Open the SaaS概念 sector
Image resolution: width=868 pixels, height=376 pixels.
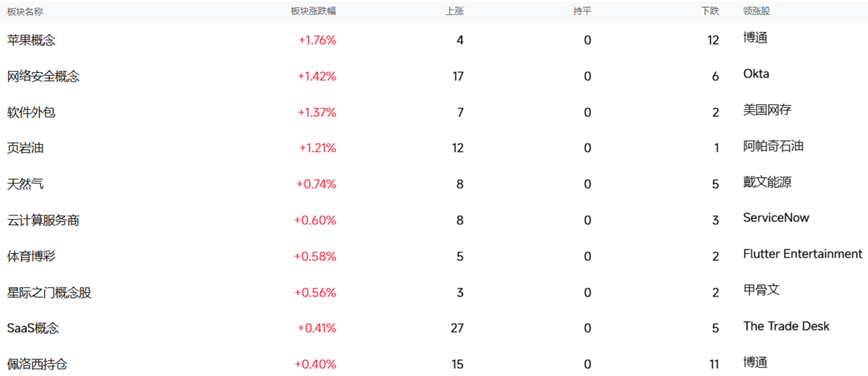33,328
